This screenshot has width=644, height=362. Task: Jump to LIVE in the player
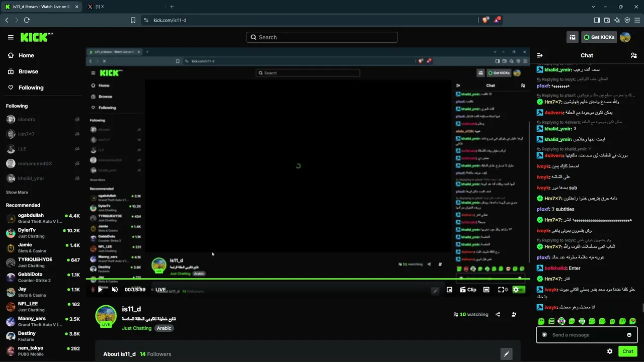point(160,290)
